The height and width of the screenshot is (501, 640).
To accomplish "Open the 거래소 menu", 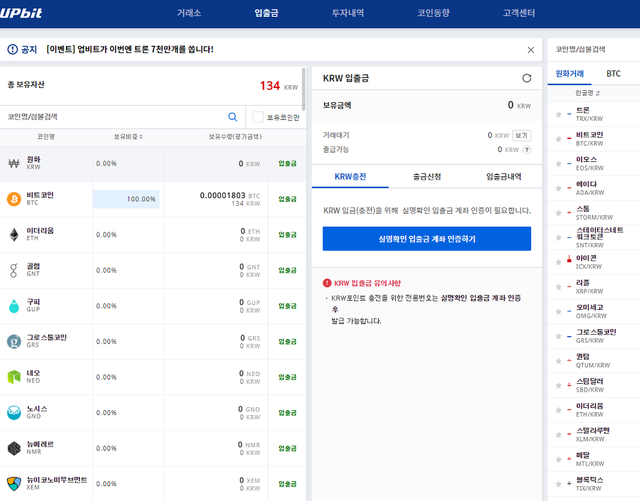I will click(x=189, y=13).
